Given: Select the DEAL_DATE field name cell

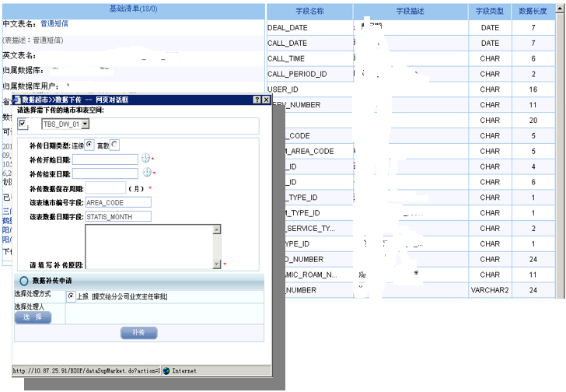Looking at the screenshot, I should (x=309, y=28).
